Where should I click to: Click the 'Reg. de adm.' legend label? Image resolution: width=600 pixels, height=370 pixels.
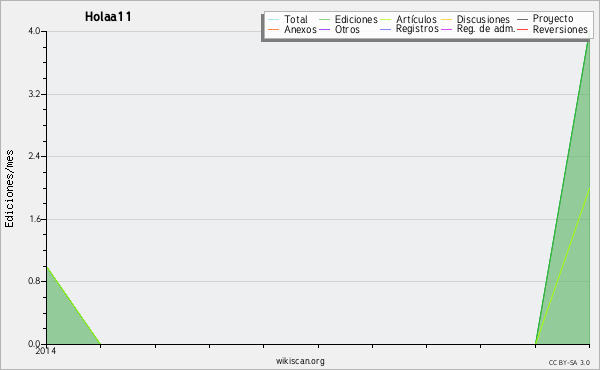(486, 29)
